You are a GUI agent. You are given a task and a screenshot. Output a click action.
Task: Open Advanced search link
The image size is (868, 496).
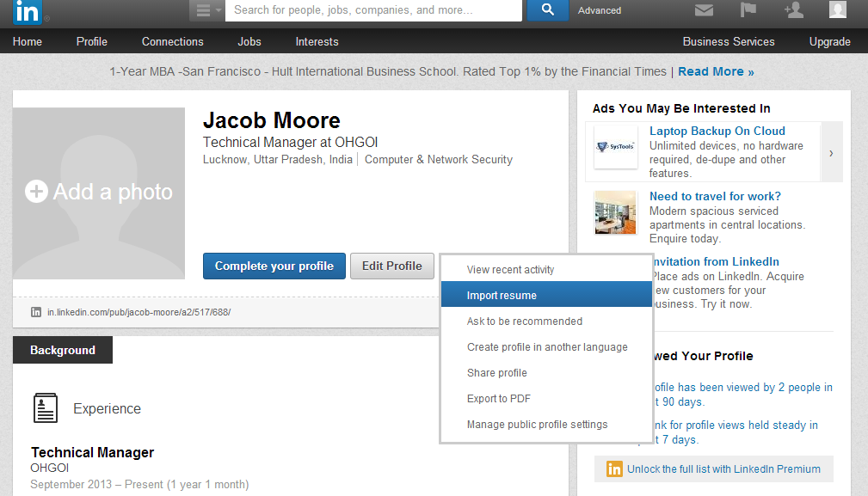point(599,10)
